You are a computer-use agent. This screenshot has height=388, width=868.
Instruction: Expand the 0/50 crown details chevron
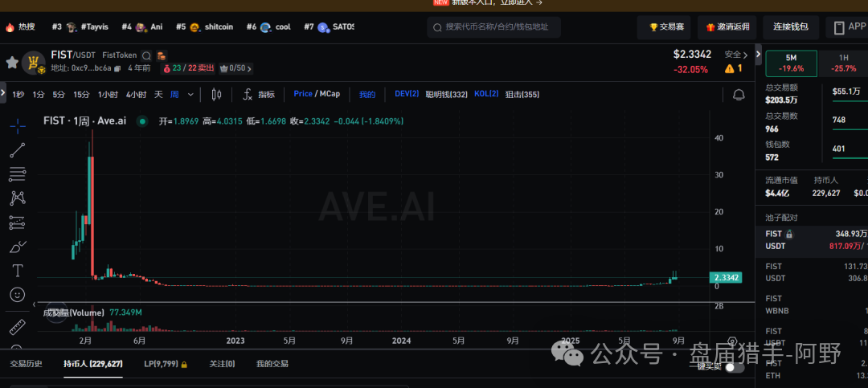pyautogui.click(x=250, y=68)
